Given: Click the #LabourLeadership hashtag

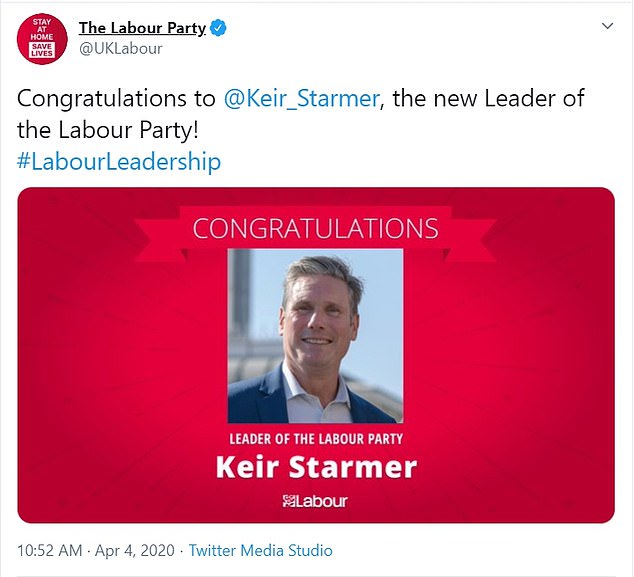Looking at the screenshot, I should [119, 161].
